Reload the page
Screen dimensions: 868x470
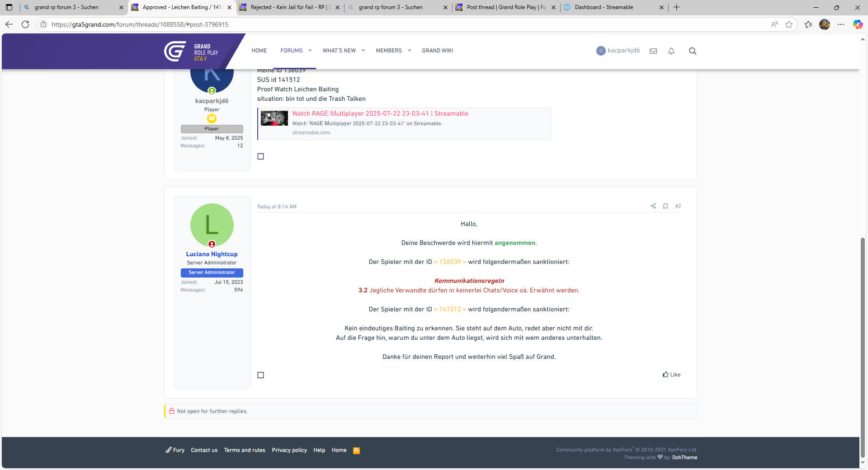pyautogui.click(x=25, y=24)
